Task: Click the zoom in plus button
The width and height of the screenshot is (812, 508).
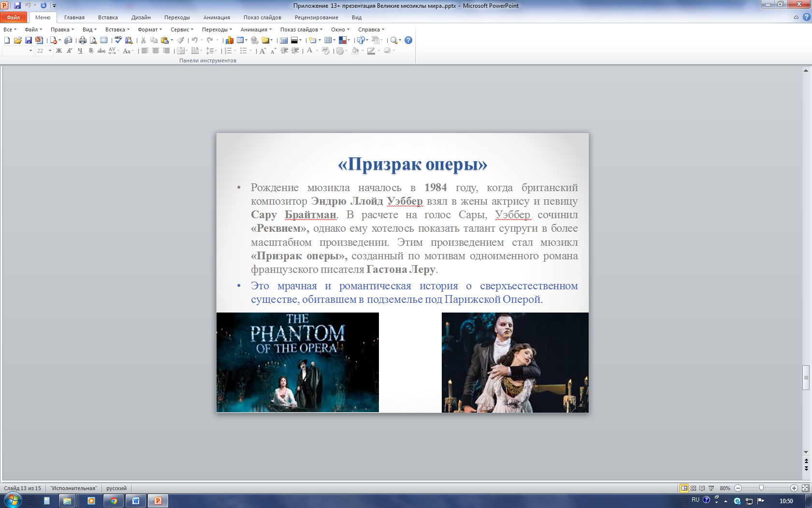Action: point(794,488)
